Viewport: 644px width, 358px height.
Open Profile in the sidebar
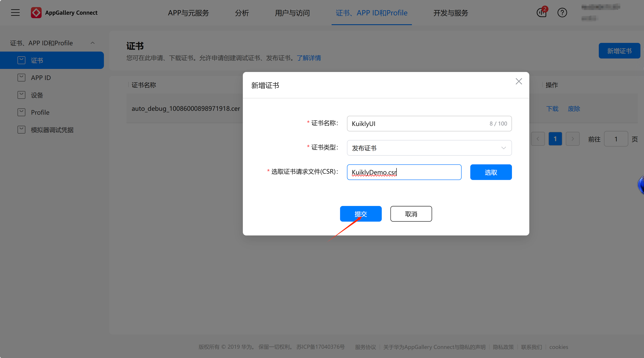[x=40, y=112]
